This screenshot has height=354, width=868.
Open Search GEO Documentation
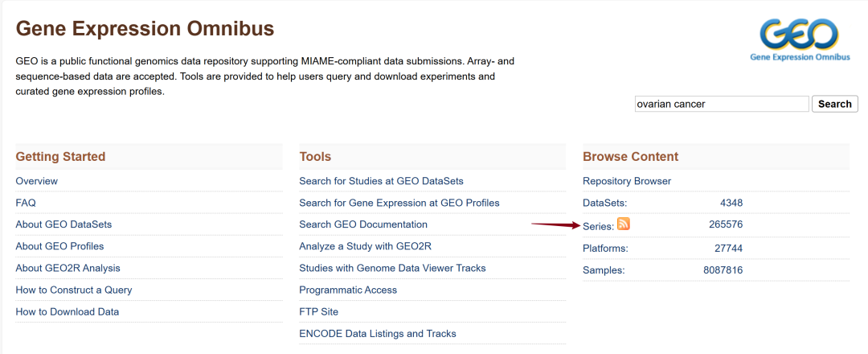tap(363, 224)
